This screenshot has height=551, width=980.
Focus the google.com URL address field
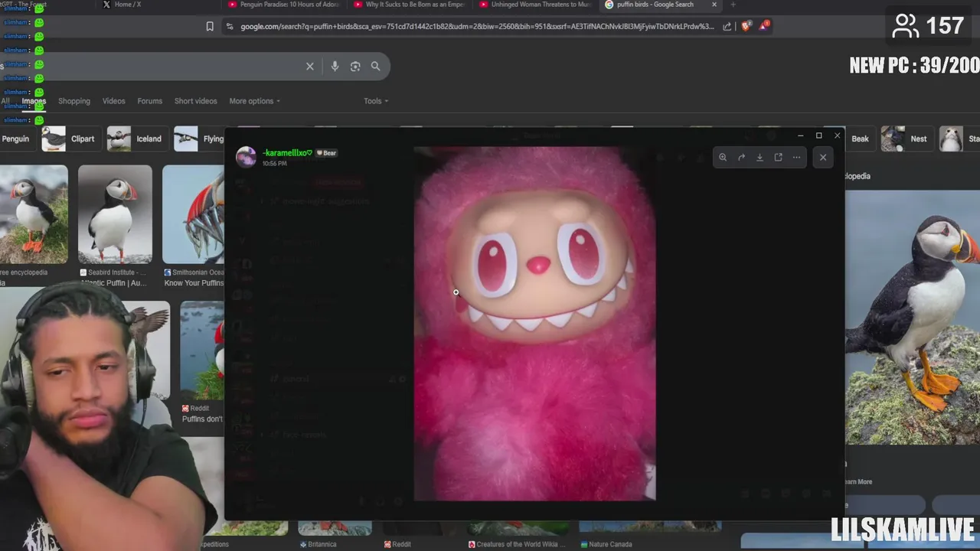477,26
